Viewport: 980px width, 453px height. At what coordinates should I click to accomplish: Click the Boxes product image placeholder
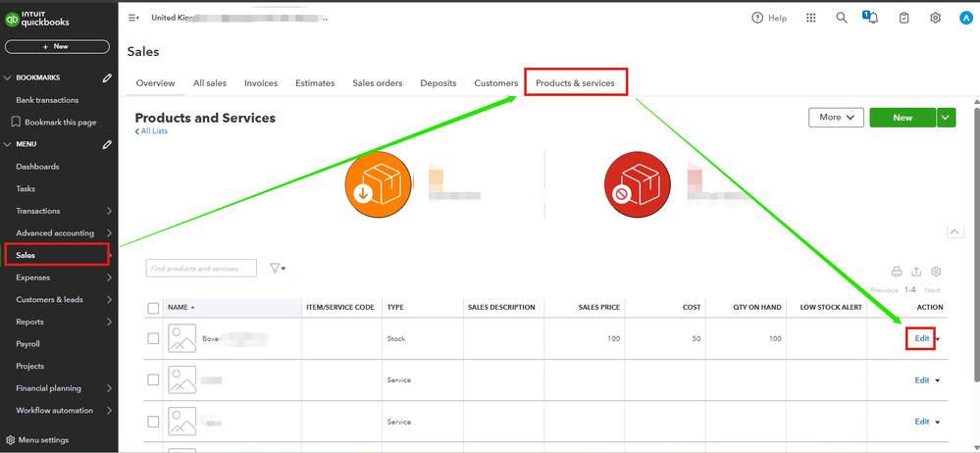[181, 338]
